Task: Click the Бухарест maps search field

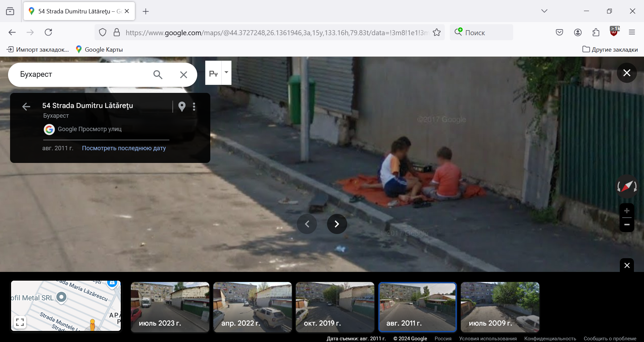Action: point(80,74)
